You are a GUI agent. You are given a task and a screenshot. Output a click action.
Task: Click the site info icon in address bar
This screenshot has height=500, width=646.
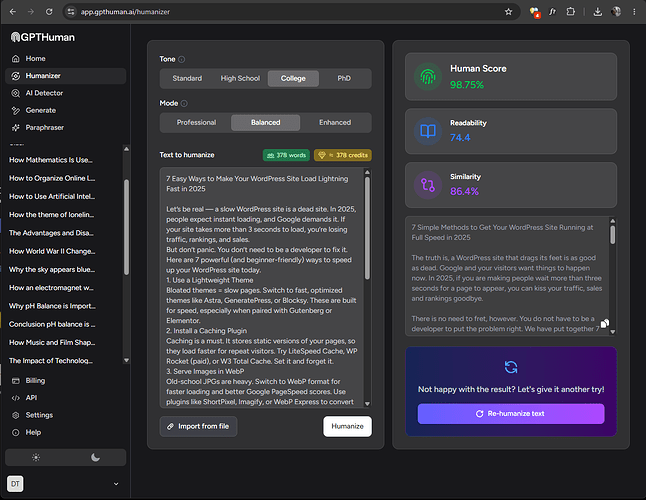(71, 12)
